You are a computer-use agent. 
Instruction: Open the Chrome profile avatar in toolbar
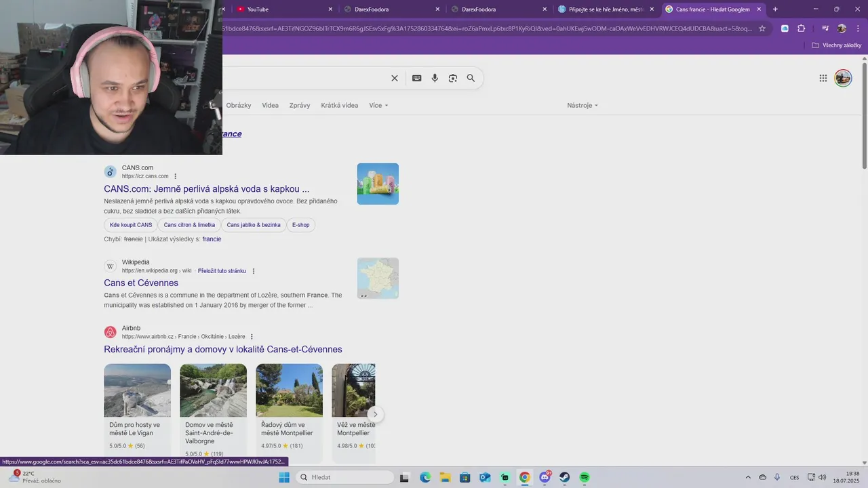click(842, 28)
